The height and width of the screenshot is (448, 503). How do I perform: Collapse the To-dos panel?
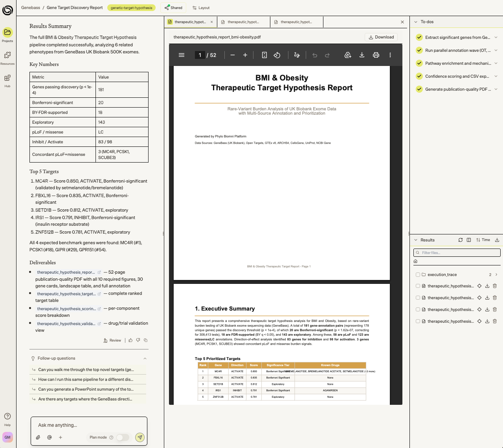click(416, 22)
